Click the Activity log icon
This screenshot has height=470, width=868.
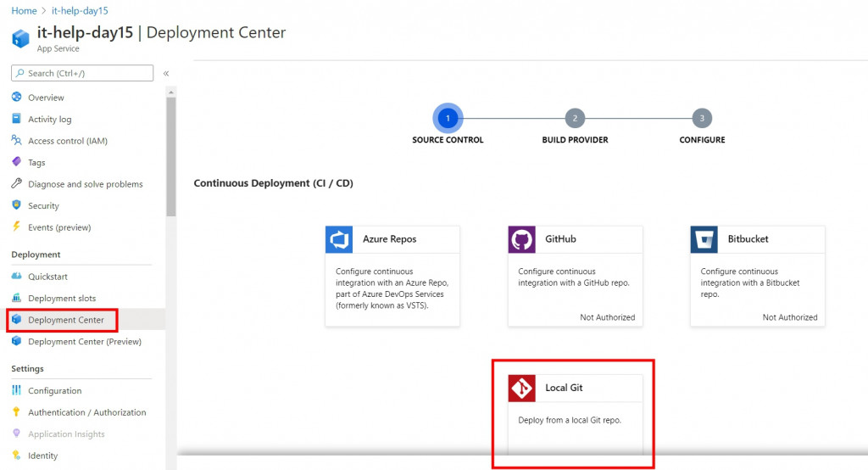(x=17, y=119)
